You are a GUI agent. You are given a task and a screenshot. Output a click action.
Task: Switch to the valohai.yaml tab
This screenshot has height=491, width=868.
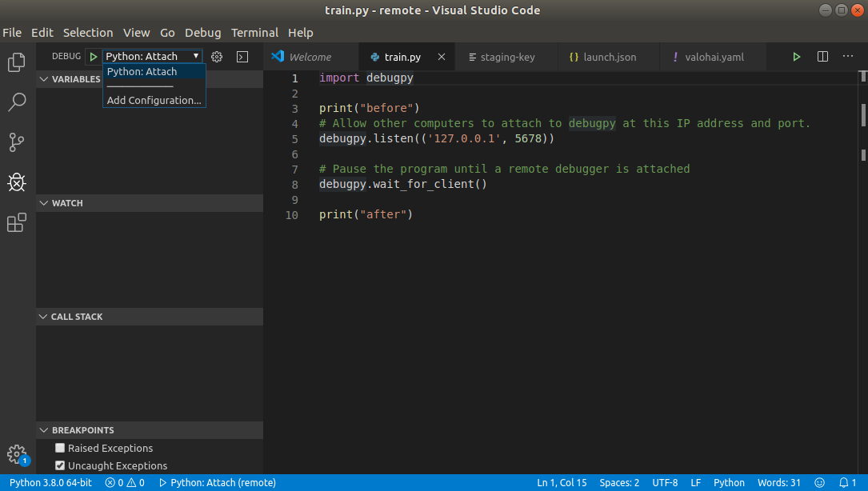713,57
